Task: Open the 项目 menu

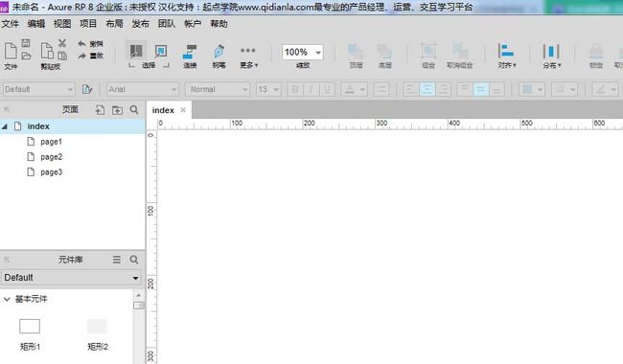Action: (88, 24)
